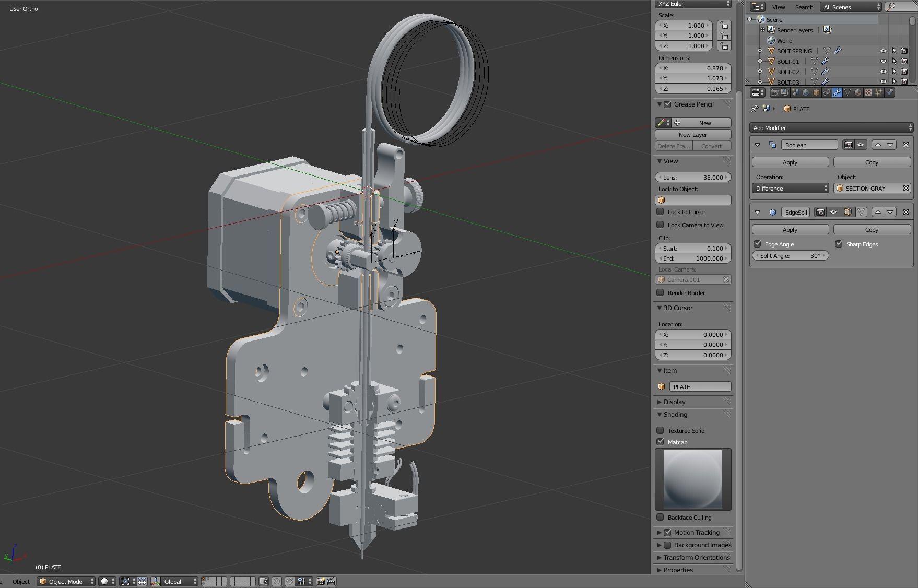Screen dimensions: 918x588
Task: Toggle selectability arrow for BOLT-02
Action: (894, 72)
